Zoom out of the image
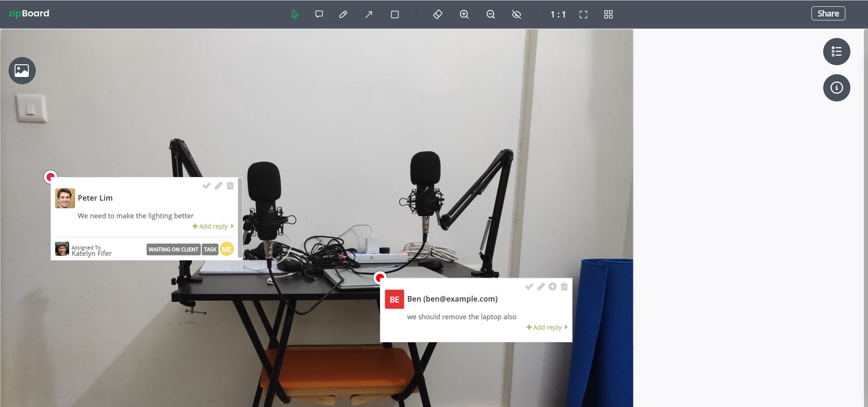The width and height of the screenshot is (868, 407). (x=491, y=14)
